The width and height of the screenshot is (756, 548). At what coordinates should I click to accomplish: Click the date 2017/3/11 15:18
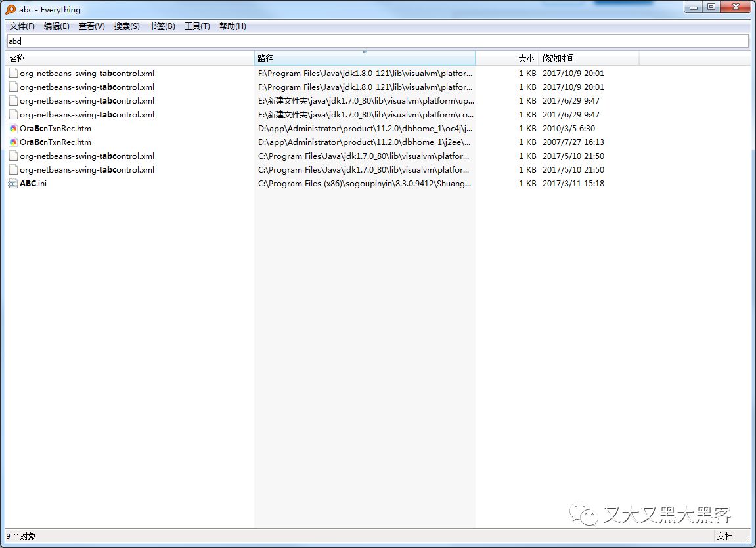[573, 184]
